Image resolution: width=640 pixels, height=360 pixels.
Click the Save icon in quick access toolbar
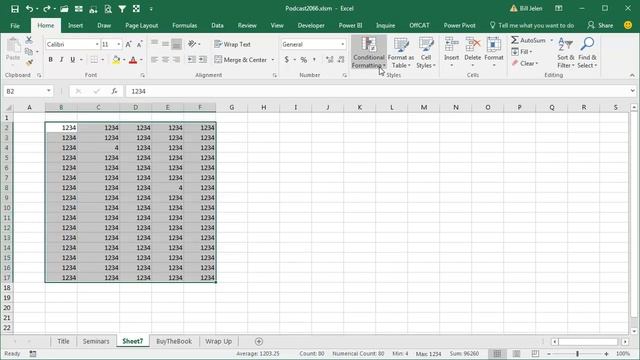[15, 9]
